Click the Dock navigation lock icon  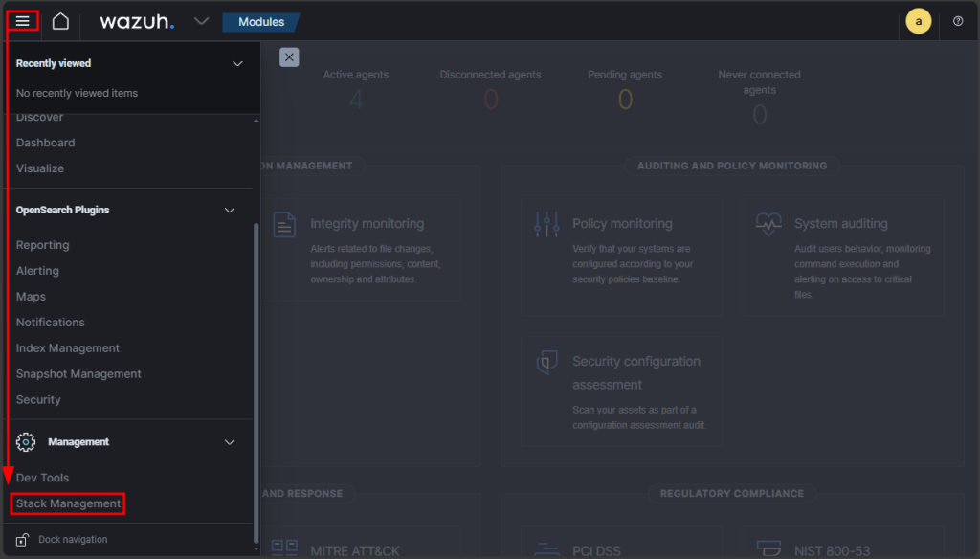pos(23,540)
